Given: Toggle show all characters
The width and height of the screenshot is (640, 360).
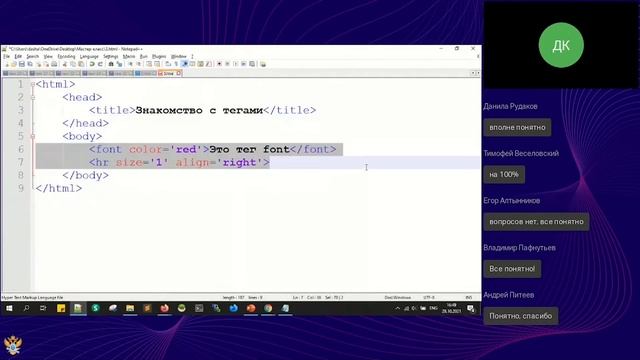Looking at the screenshot, I should coord(176,64).
